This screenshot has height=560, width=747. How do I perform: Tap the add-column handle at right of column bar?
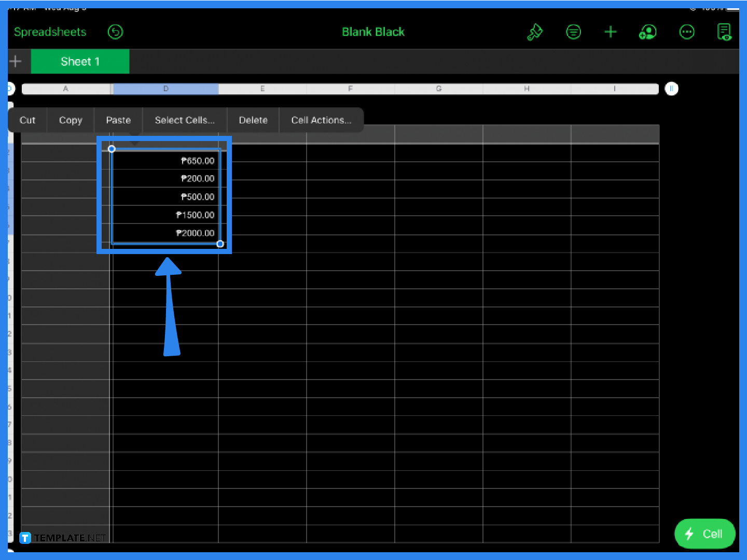[x=671, y=89]
